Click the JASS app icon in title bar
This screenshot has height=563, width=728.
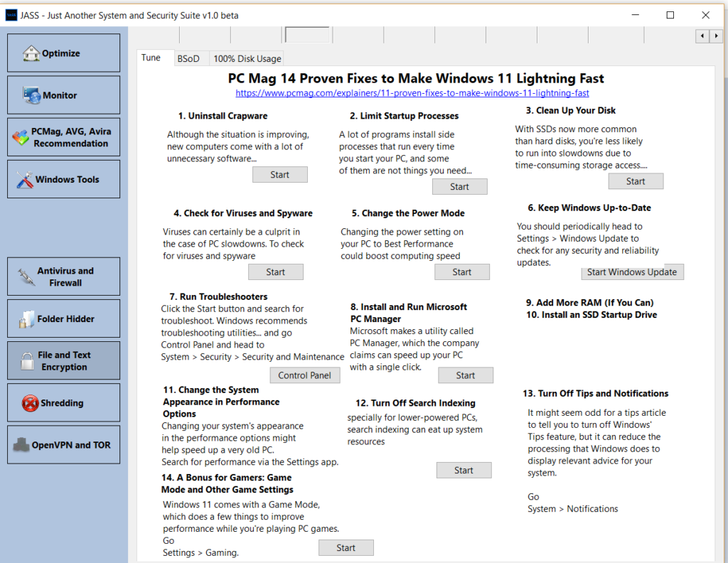(11, 16)
